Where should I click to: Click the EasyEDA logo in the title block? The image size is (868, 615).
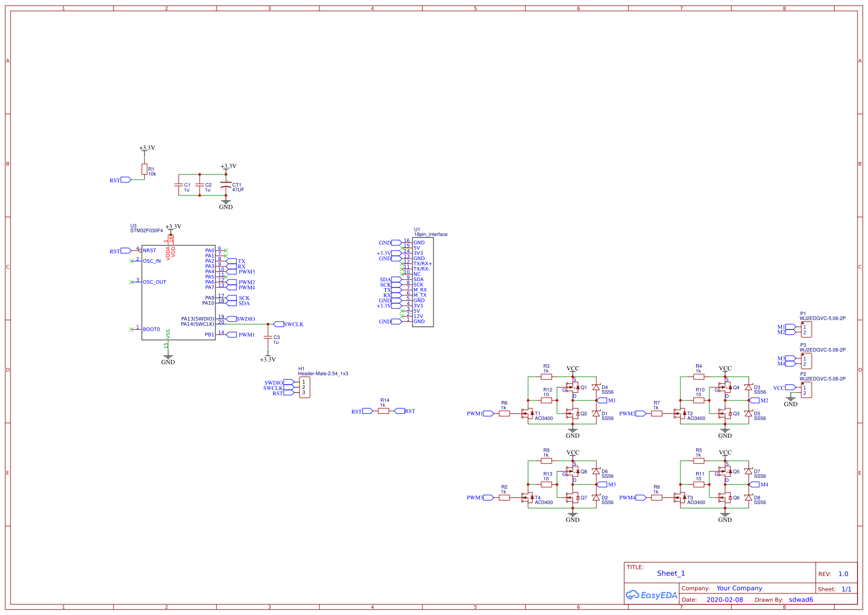pyautogui.click(x=651, y=595)
